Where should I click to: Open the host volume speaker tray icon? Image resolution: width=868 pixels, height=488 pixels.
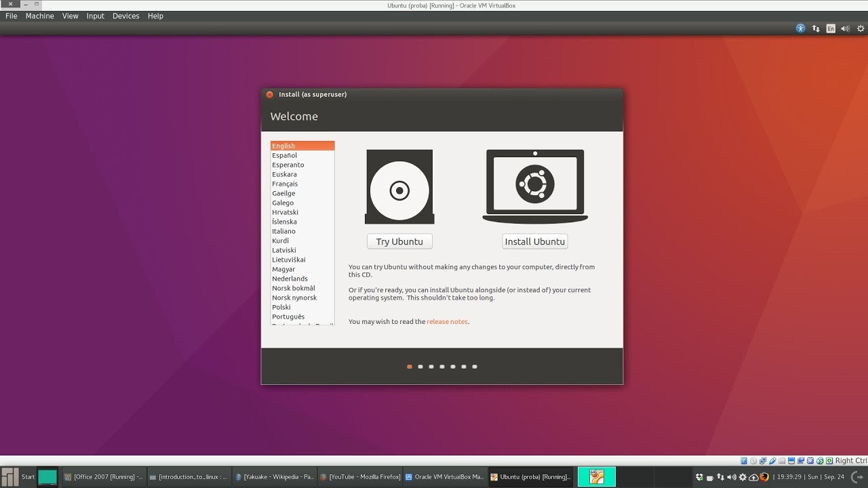click(732, 477)
